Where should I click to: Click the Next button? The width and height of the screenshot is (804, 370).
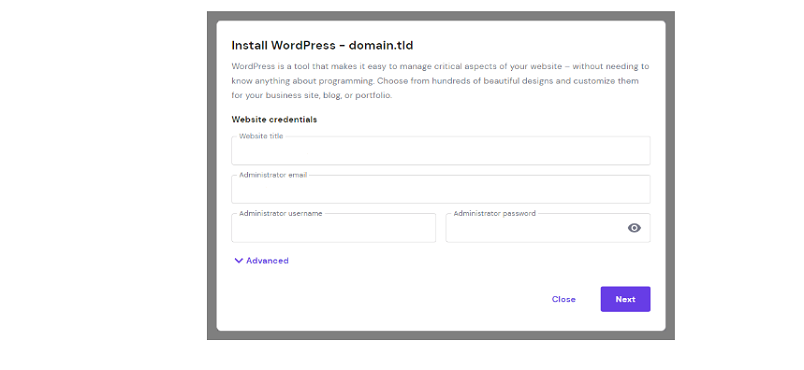[626, 299]
